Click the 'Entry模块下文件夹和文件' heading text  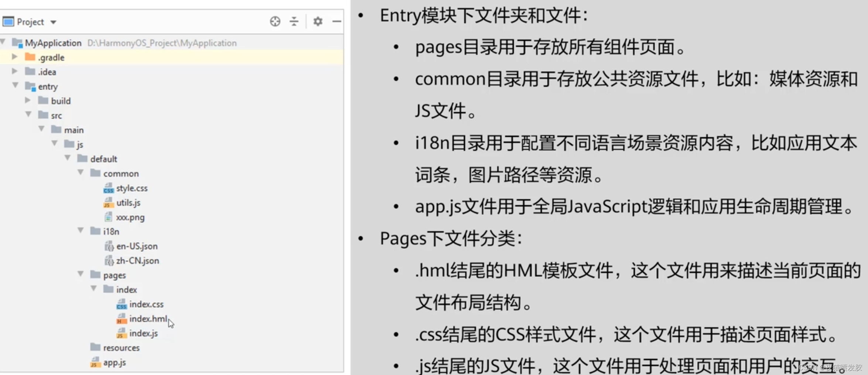[x=484, y=16]
